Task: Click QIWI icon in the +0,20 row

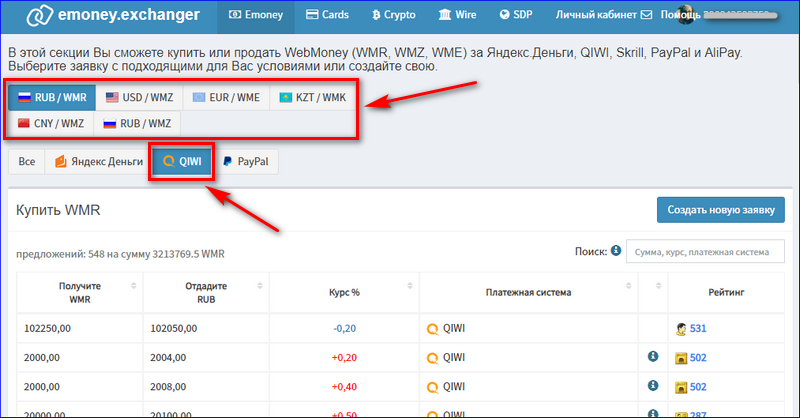Action: [x=433, y=358]
